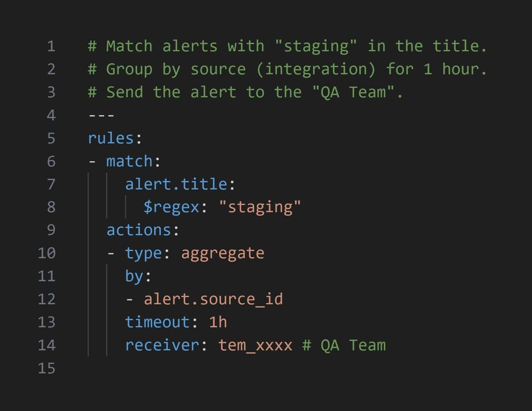Click the "aggregate" value
This screenshot has width=532, height=411.
tap(223, 253)
